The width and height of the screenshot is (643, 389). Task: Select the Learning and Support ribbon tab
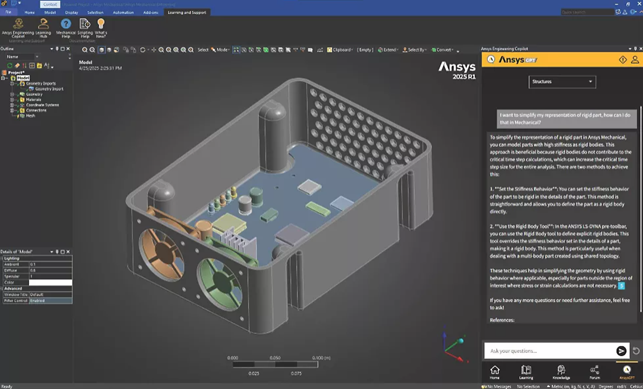(x=187, y=12)
